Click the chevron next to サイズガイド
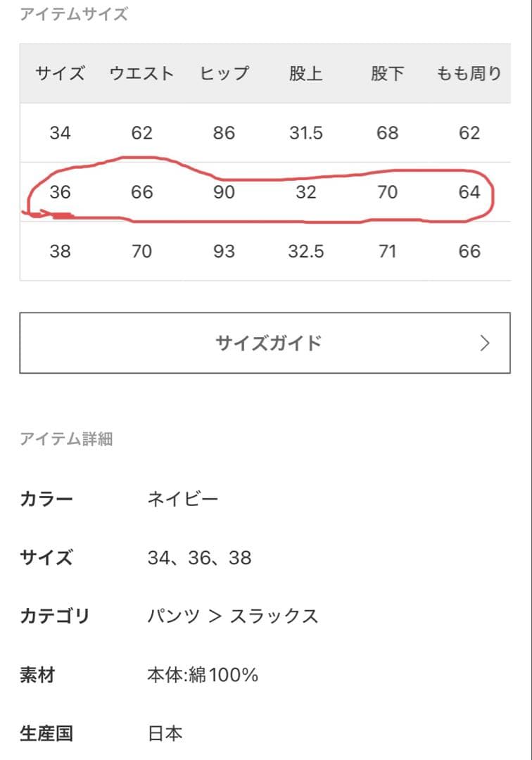The width and height of the screenshot is (532, 760). 484,343
